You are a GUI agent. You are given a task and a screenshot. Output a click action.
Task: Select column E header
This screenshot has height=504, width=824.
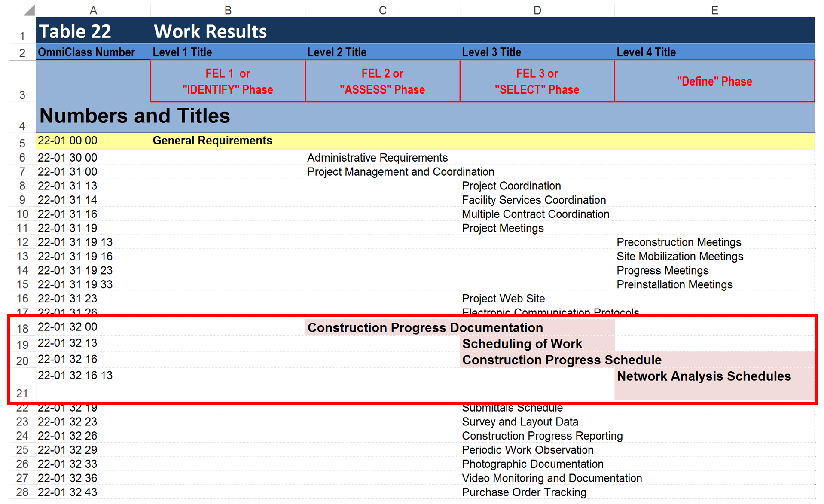(x=715, y=10)
